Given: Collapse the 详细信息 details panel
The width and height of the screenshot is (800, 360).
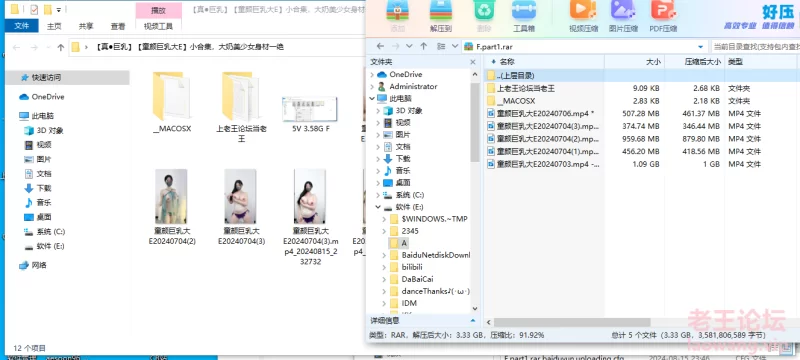Looking at the screenshot, I should [x=472, y=321].
